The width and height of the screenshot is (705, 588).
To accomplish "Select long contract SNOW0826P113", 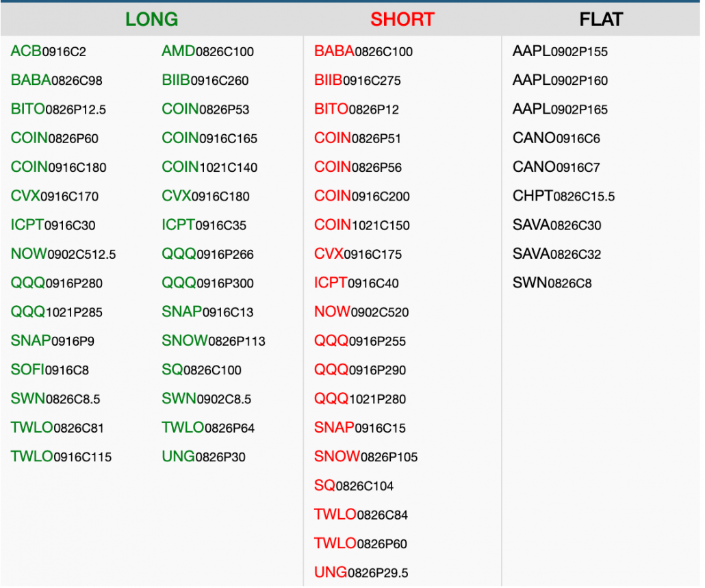I will point(214,342).
